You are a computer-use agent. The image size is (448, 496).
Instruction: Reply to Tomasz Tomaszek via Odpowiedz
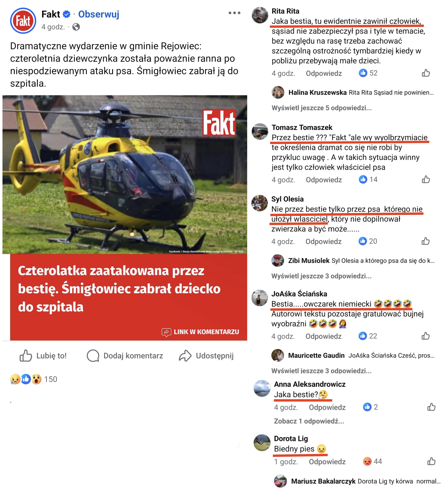click(x=324, y=180)
